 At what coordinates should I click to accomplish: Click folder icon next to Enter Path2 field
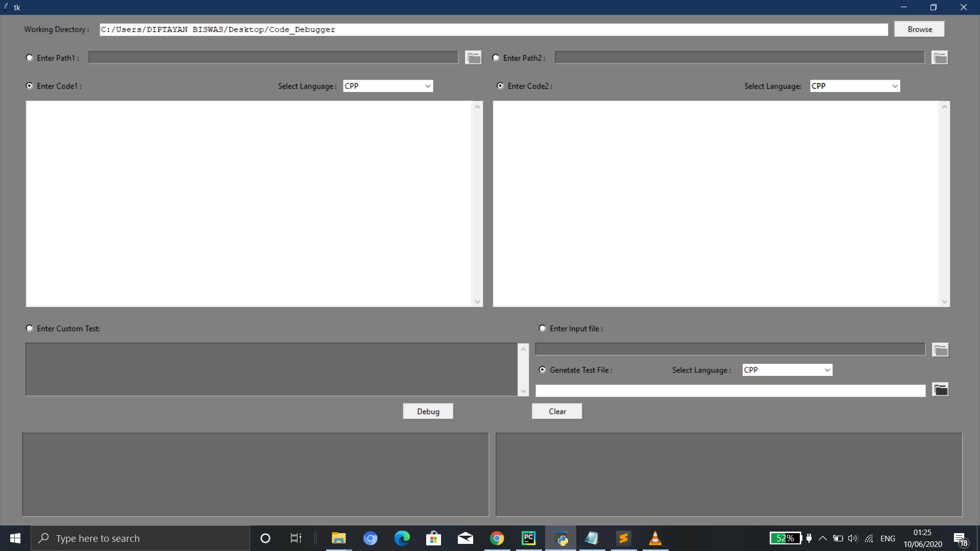(940, 58)
